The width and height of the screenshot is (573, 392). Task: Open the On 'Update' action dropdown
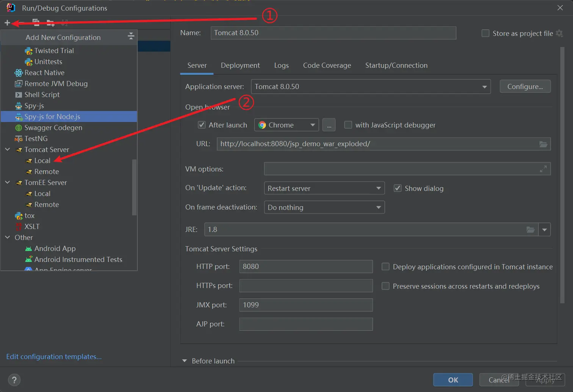[x=324, y=188]
